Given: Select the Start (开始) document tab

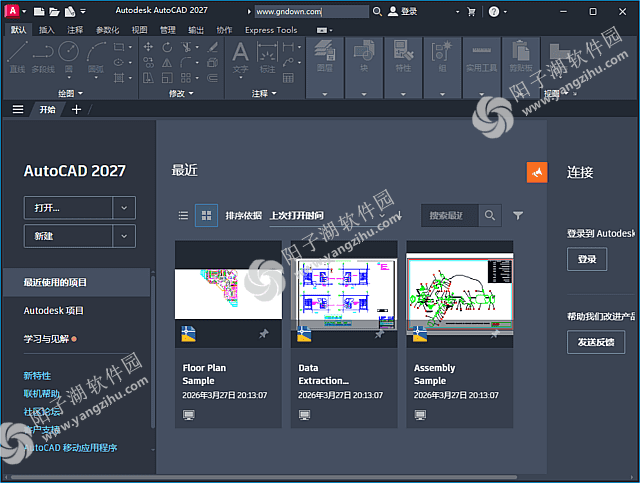Looking at the screenshot, I should pyautogui.click(x=47, y=109).
